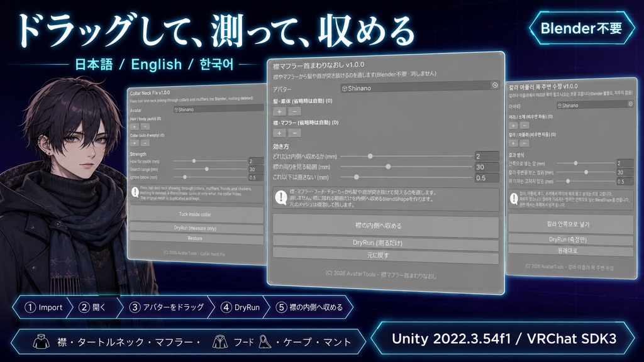Screen dimensions: 644x362
Task: Click the 襟の内側へ収める button
Action: point(386,226)
